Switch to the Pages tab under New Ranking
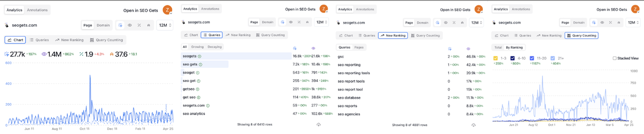The width and height of the screenshot is (644, 134). pyautogui.click(x=359, y=47)
